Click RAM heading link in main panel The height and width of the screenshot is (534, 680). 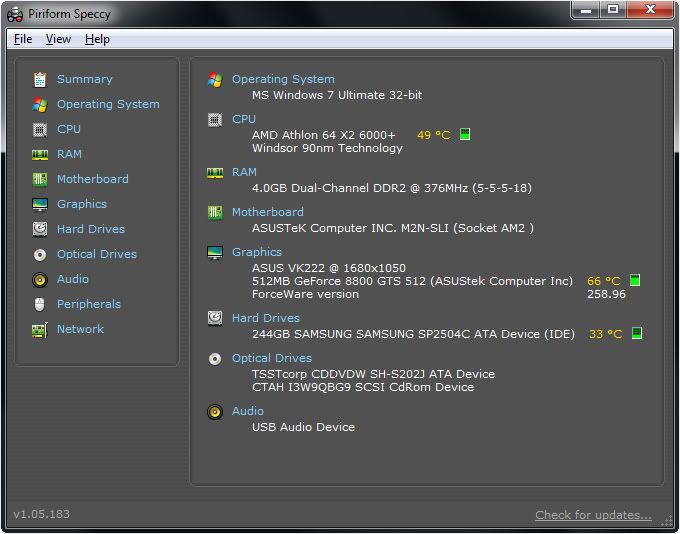244,172
